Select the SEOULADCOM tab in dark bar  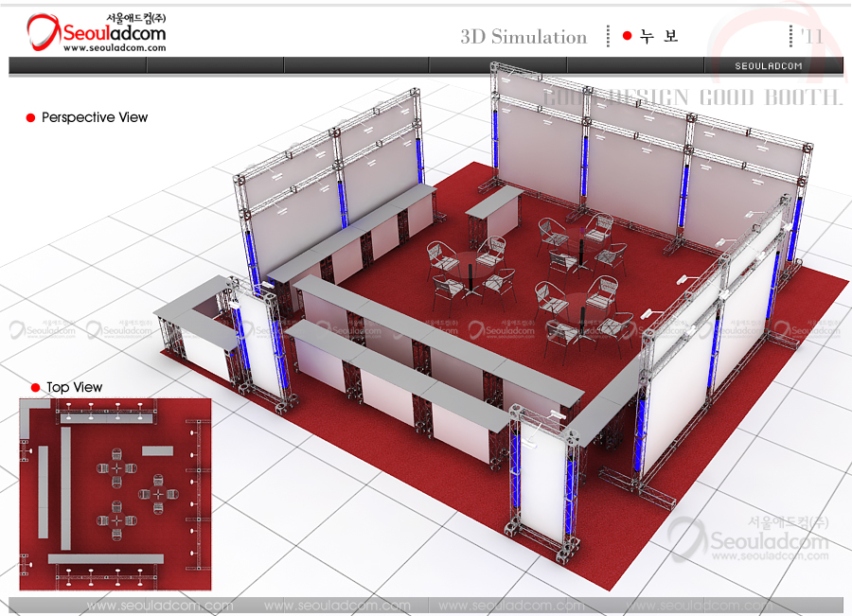click(x=769, y=66)
